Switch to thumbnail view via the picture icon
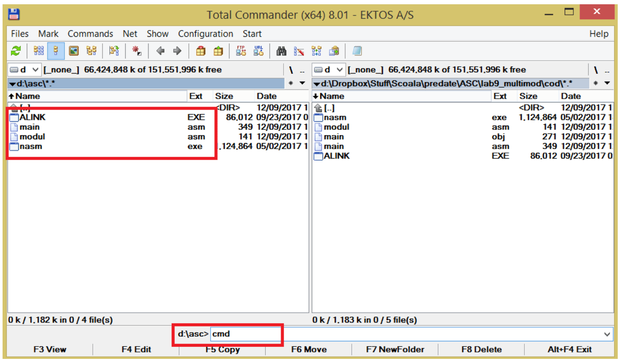Viewport: 622px width, 364px height. pos(74,51)
